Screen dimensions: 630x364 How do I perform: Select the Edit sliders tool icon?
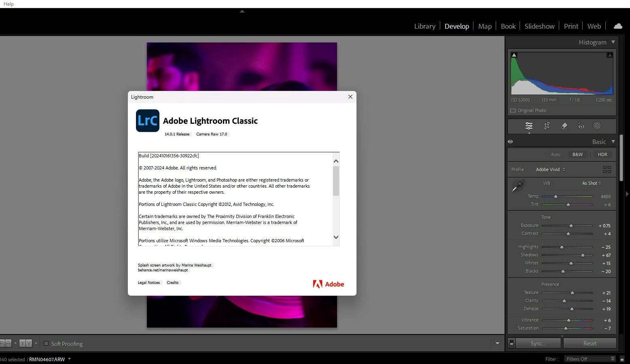coord(529,126)
